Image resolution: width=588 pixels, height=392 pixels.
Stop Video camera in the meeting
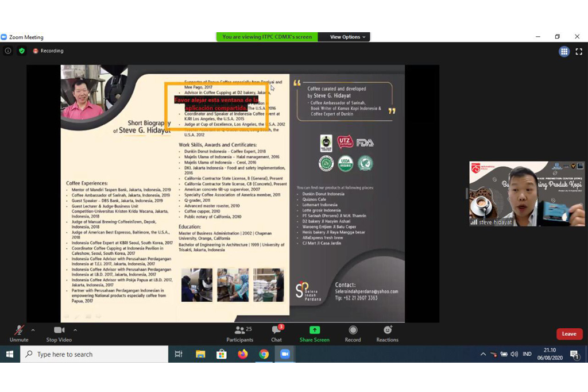click(59, 333)
